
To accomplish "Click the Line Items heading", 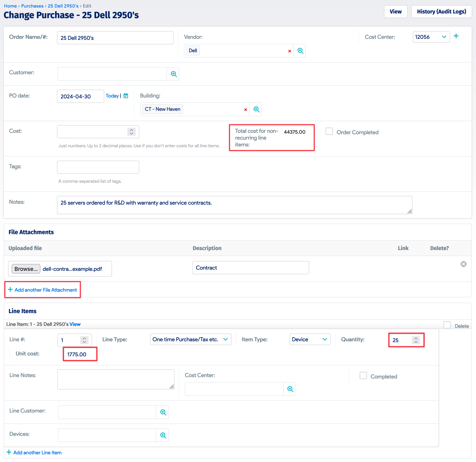I will pos(23,311).
